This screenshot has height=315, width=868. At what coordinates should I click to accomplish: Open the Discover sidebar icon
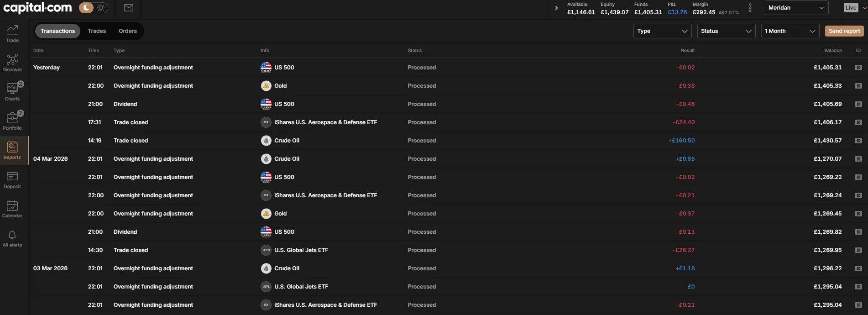(x=12, y=63)
